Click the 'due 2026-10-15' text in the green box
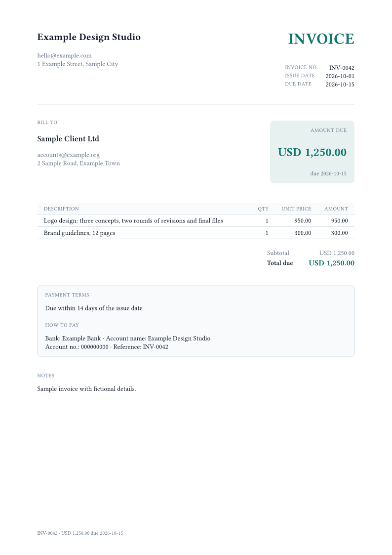The height and width of the screenshot is (555, 392). click(328, 174)
